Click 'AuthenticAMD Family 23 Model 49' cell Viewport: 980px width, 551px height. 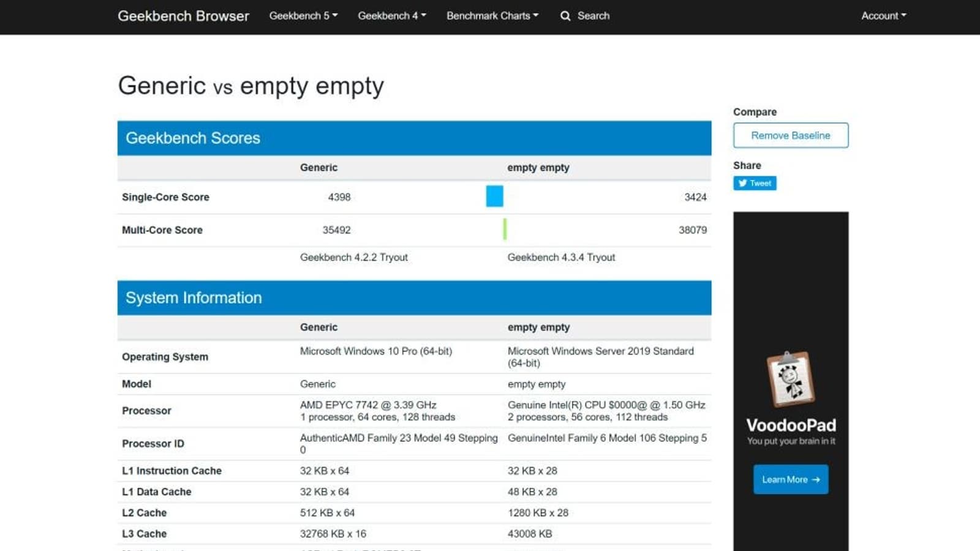coord(399,444)
